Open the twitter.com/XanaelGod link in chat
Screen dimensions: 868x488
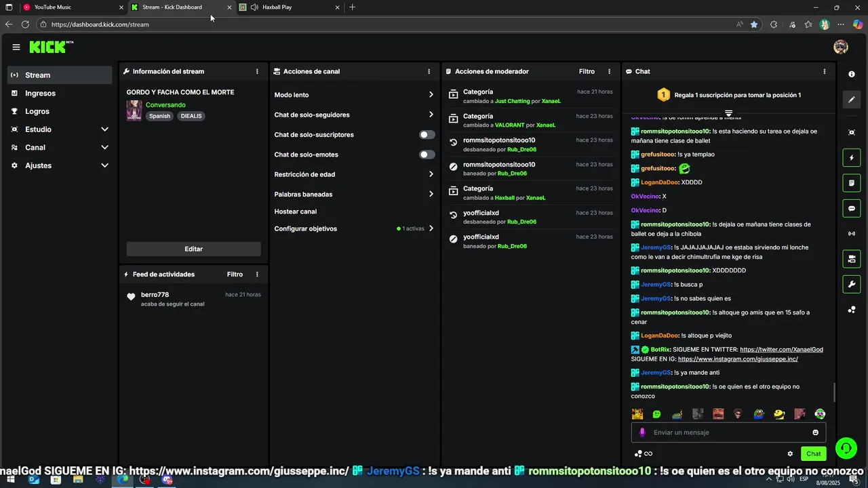coord(781,350)
